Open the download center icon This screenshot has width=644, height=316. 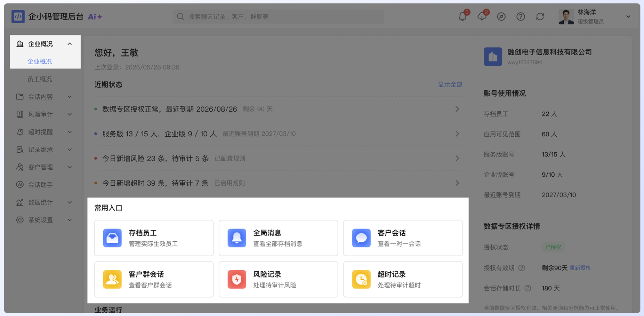(x=482, y=16)
